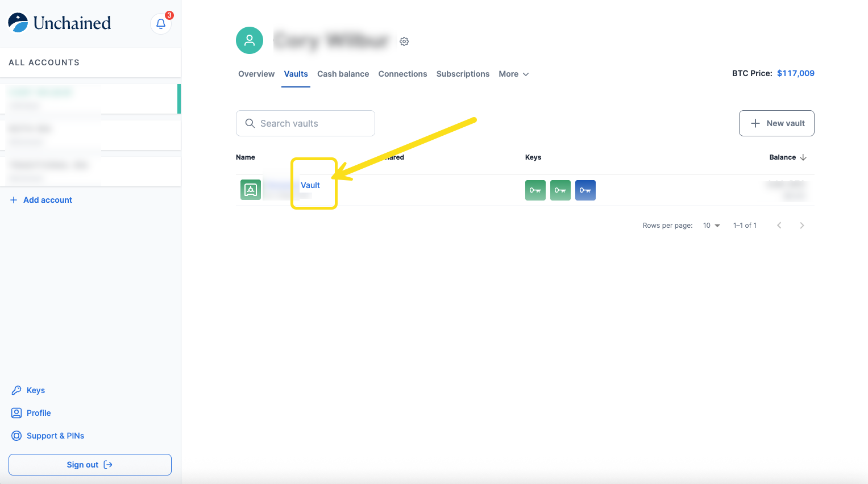
Task: Select the second green key icon
Action: (x=560, y=190)
